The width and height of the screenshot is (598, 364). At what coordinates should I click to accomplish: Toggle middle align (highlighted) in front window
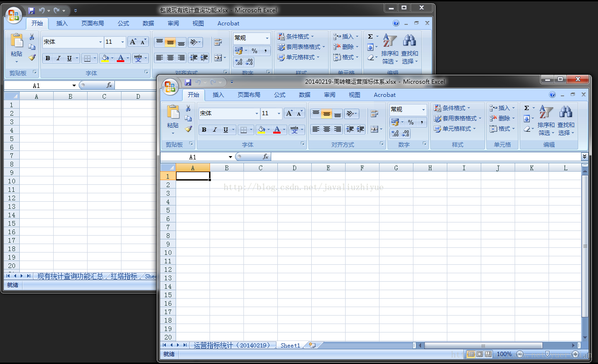pyautogui.click(x=327, y=113)
